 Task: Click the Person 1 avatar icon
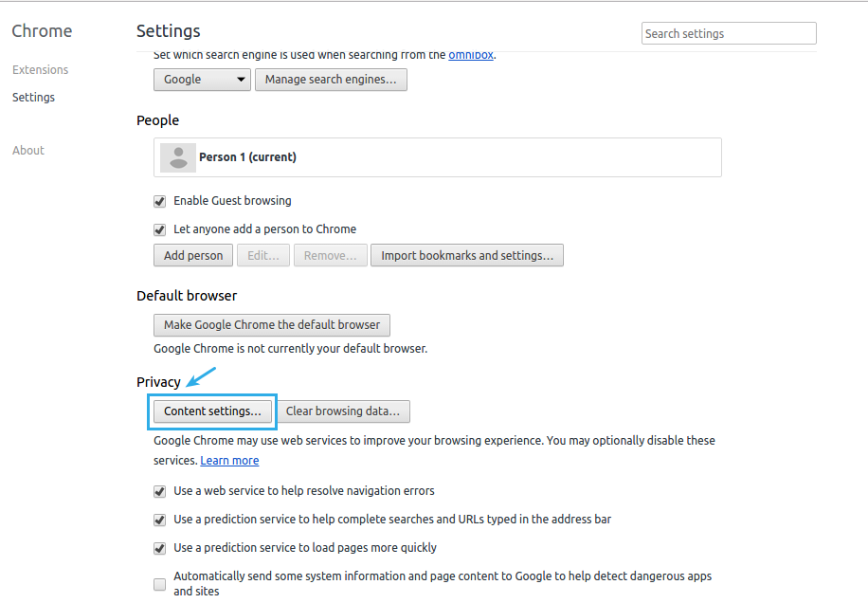click(x=178, y=157)
